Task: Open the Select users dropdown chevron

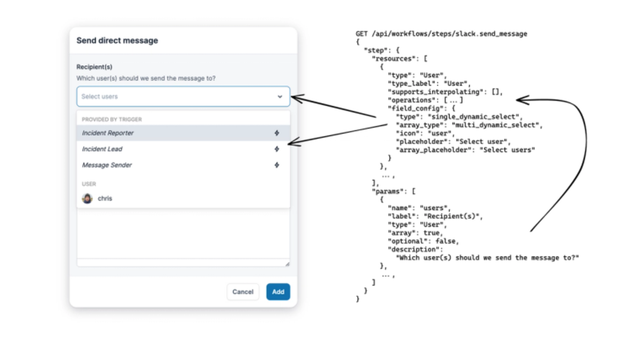Action: [280, 96]
